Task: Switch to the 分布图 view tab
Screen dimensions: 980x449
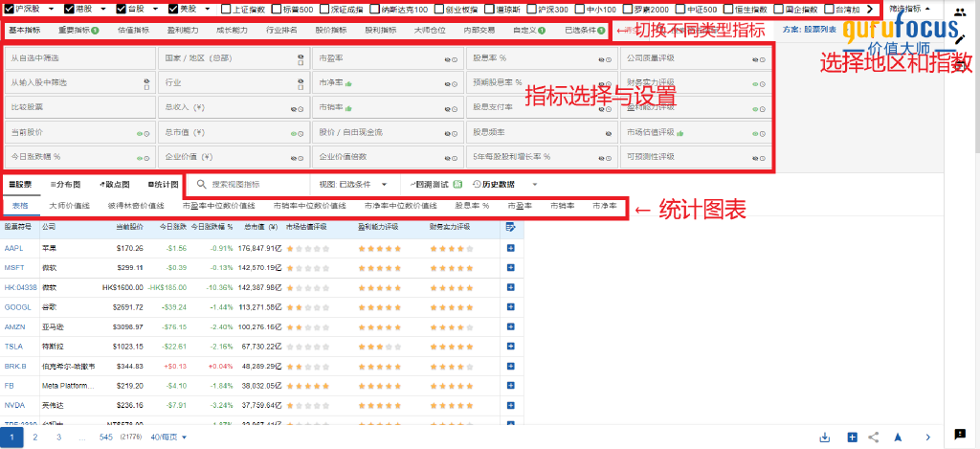Action: click(65, 185)
